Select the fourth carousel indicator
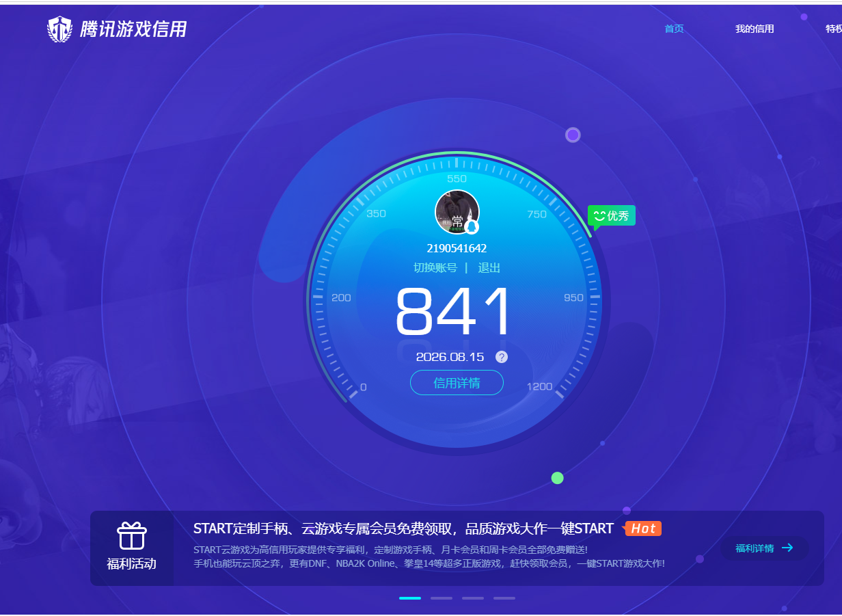Screen dimensions: 842x616 (504, 598)
